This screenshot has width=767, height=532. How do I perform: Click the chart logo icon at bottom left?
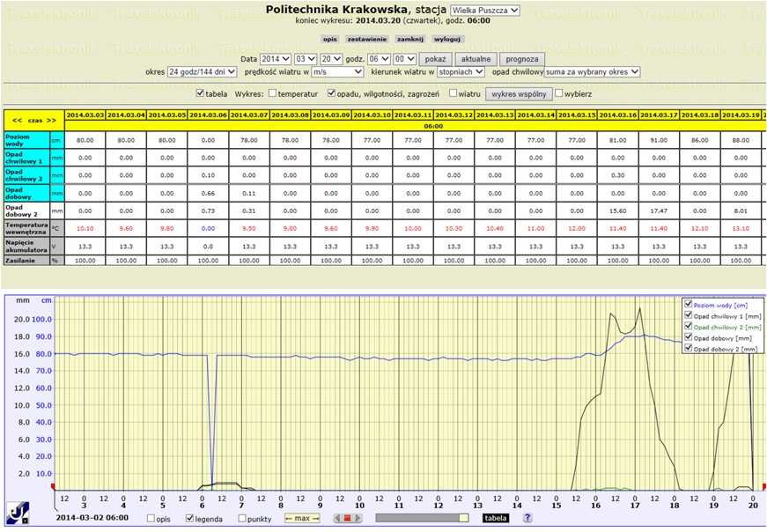(x=18, y=513)
